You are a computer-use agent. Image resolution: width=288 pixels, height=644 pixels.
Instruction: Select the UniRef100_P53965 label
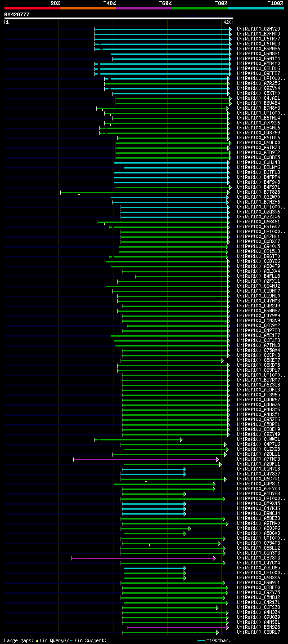pyautogui.click(x=258, y=395)
